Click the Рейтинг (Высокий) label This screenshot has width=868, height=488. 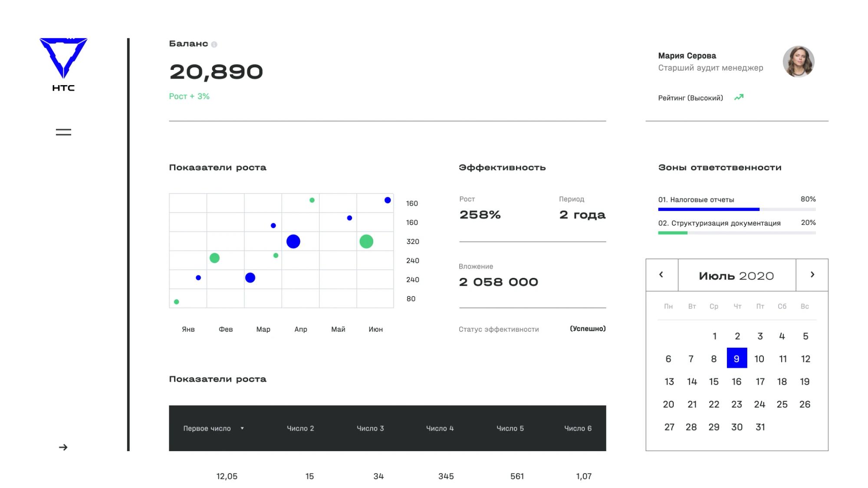coord(690,98)
